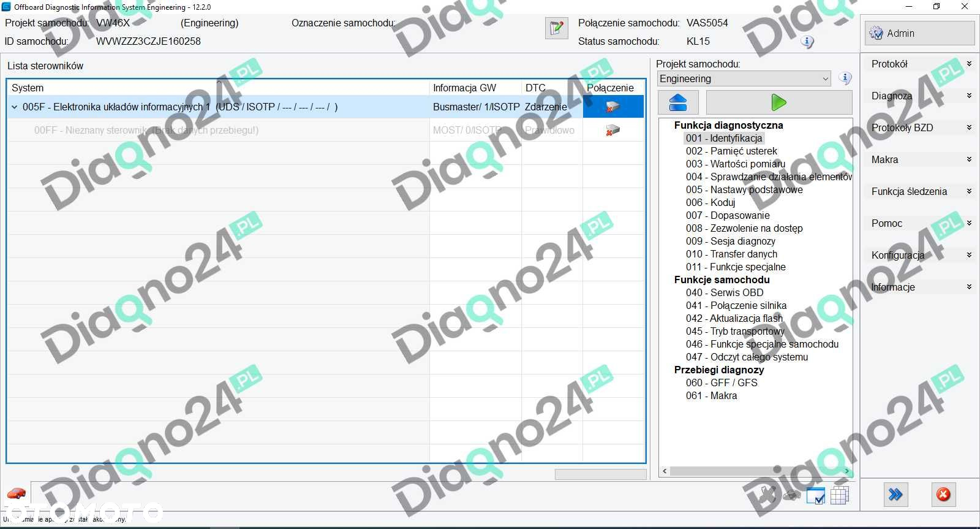Click the controller list horizontal scrollbar
Image resolution: width=980 pixels, height=529 pixels.
click(600, 474)
